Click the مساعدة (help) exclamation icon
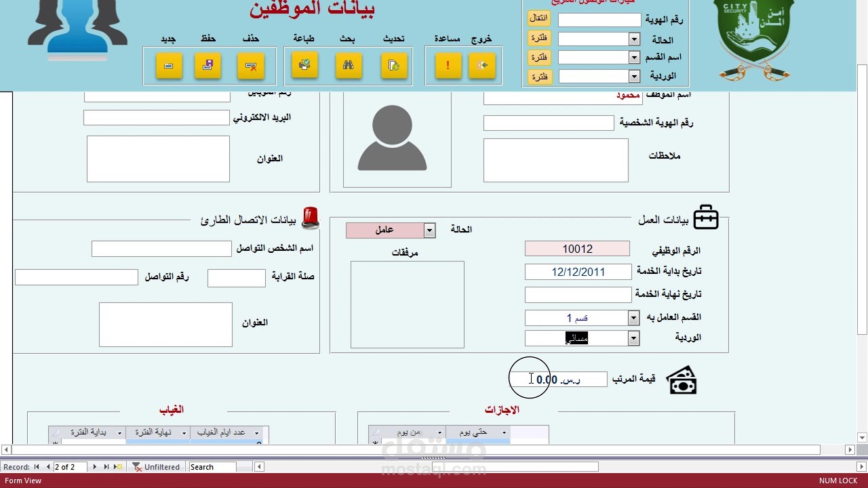Screen dimensions: 868x488 pyautogui.click(x=448, y=66)
